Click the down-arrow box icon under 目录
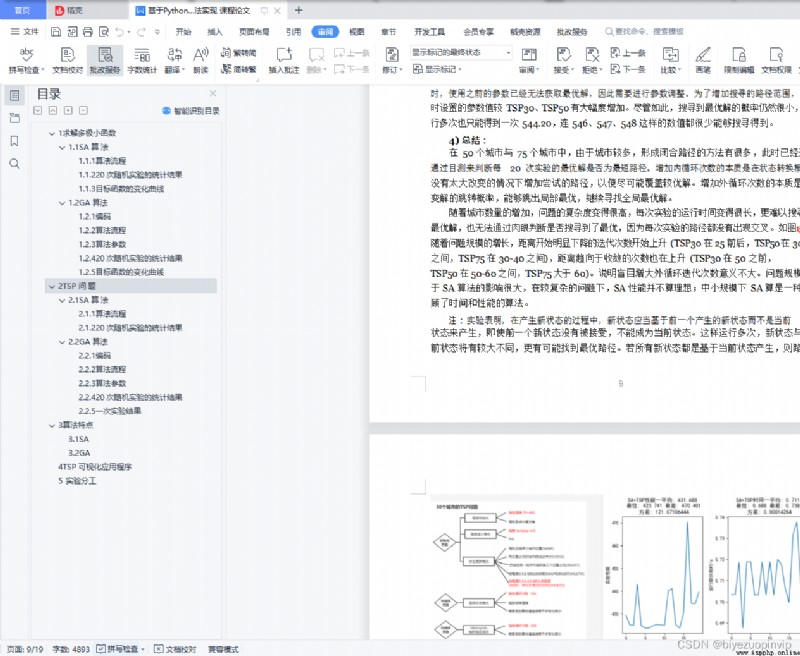The width and height of the screenshot is (800, 656). [x=37, y=111]
